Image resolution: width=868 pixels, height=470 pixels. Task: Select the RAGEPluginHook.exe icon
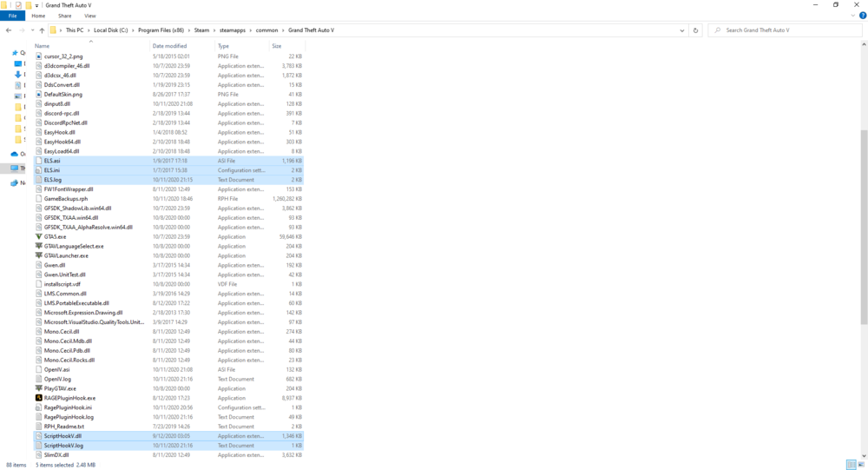[39, 398]
